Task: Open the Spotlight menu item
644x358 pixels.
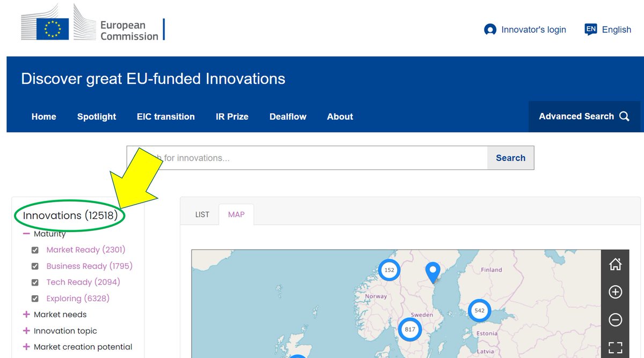Action: pos(97,116)
